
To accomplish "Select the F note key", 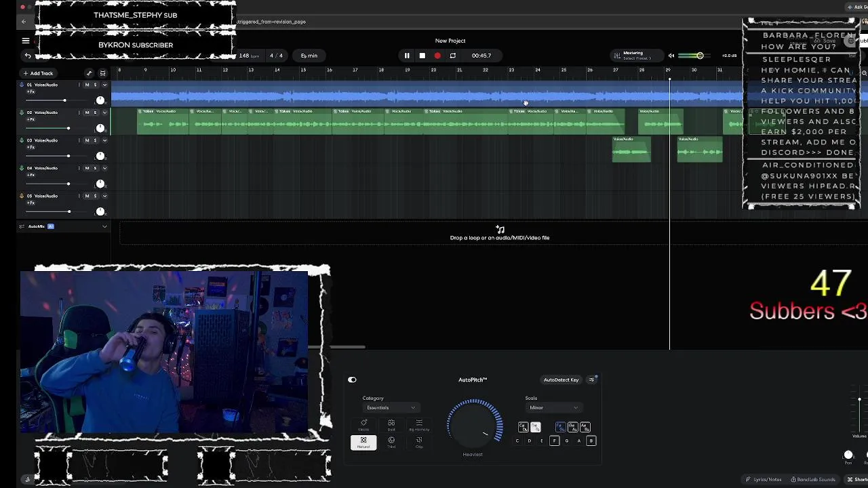I will tap(554, 441).
